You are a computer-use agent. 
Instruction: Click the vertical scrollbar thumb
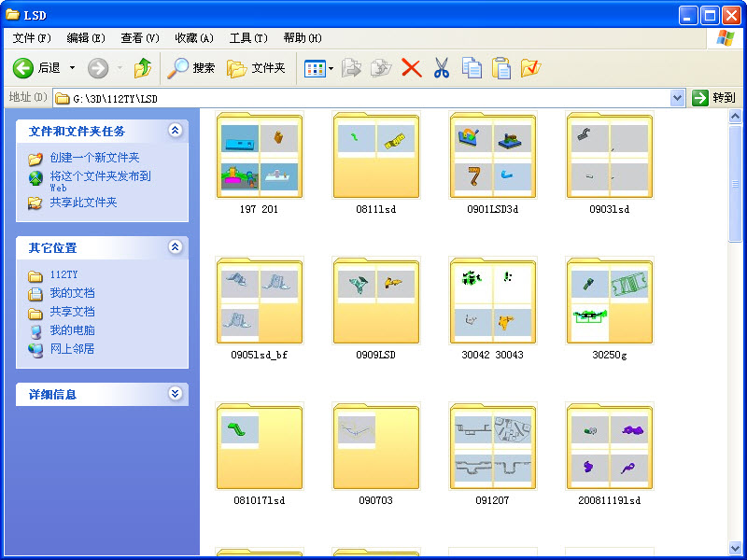coord(735,183)
